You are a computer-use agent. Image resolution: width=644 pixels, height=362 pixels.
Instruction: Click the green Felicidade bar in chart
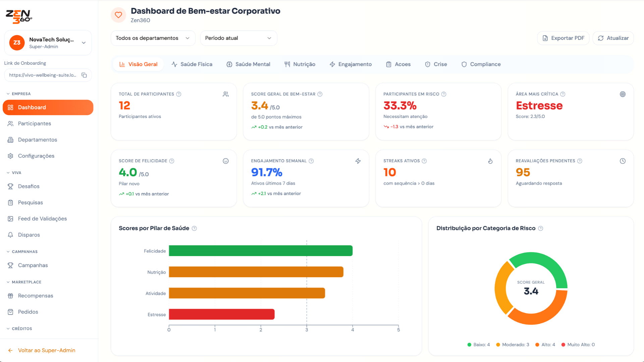(x=261, y=251)
